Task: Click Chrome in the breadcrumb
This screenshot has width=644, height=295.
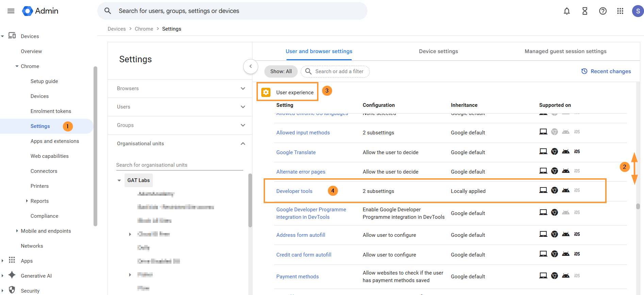Action: click(x=144, y=29)
